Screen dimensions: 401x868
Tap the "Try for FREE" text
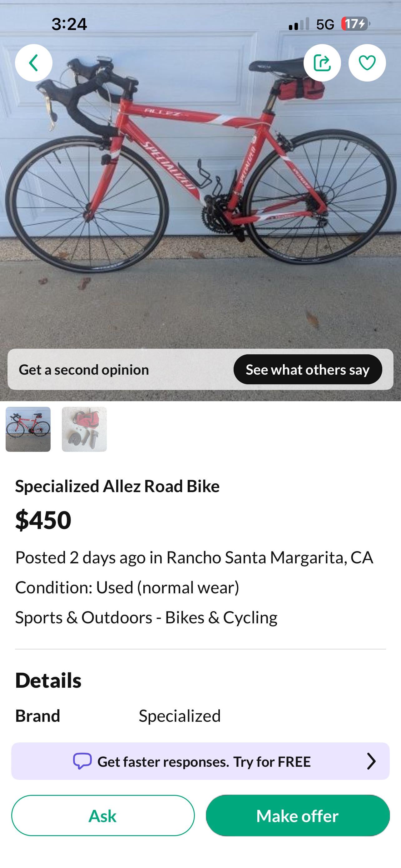pos(272,762)
